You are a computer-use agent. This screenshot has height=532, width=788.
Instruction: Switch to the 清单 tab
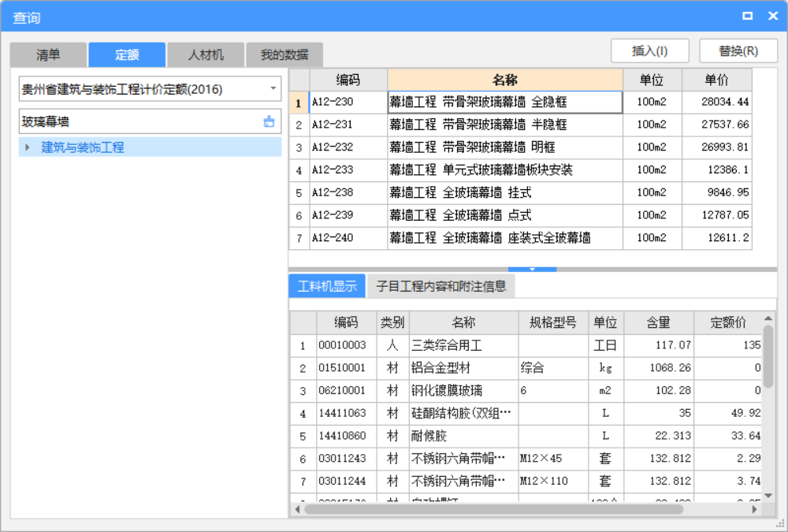pos(48,54)
